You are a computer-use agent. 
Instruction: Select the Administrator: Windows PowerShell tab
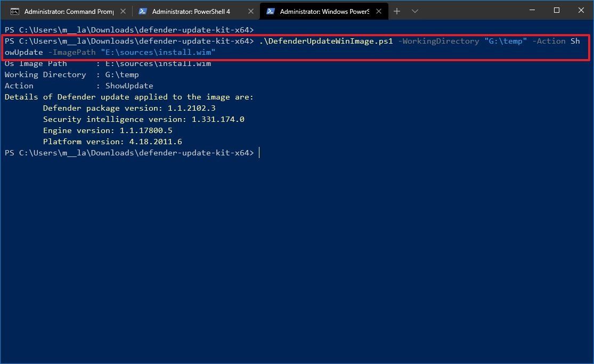coord(320,10)
